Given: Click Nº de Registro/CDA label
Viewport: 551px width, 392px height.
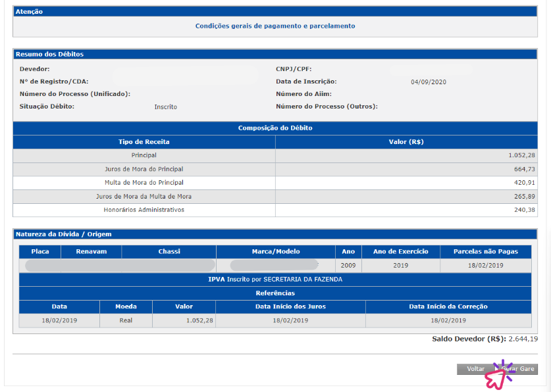Looking at the screenshot, I should click(x=54, y=82).
